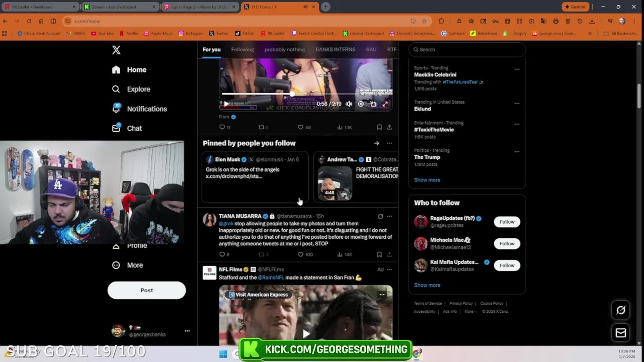Click the Grok icon on Tiana's post
This screenshot has height=362, width=644.
(x=380, y=216)
